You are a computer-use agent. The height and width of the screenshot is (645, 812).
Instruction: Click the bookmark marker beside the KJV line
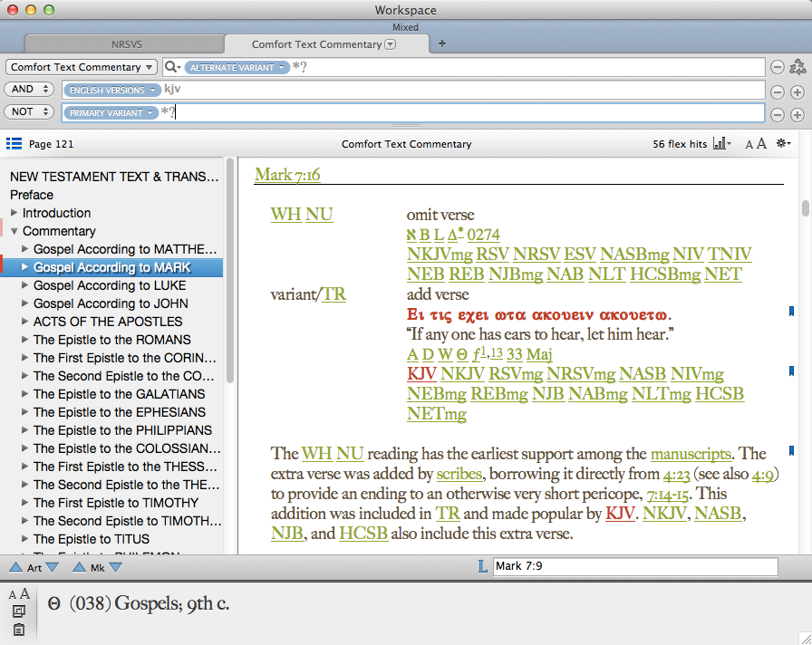(791, 371)
